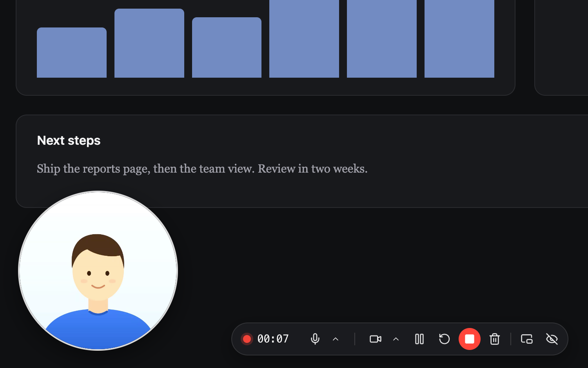Expand microphone options chevron
Screen dimensions: 588x368
[x=336, y=339]
